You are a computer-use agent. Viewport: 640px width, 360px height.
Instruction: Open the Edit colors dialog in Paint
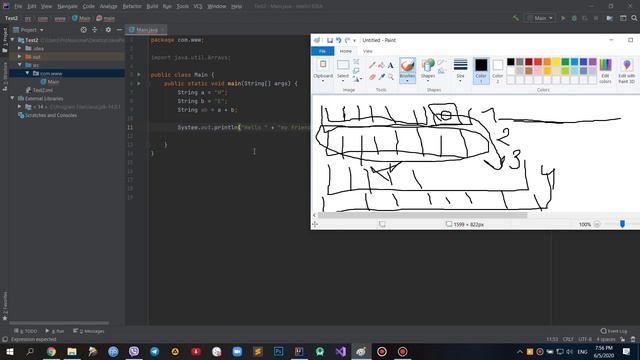[605, 71]
